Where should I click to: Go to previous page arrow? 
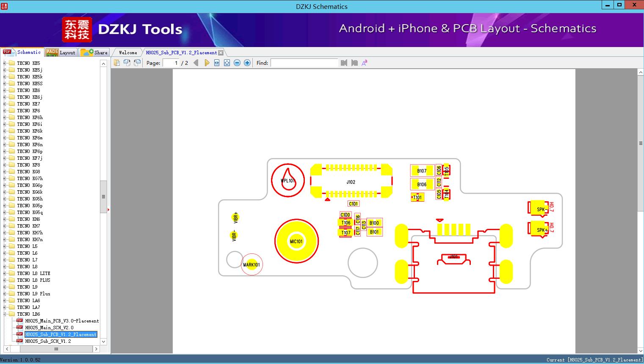pyautogui.click(x=196, y=63)
